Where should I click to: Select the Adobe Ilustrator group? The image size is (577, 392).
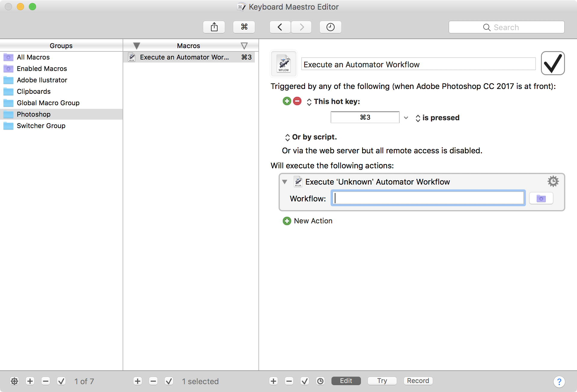(61, 80)
